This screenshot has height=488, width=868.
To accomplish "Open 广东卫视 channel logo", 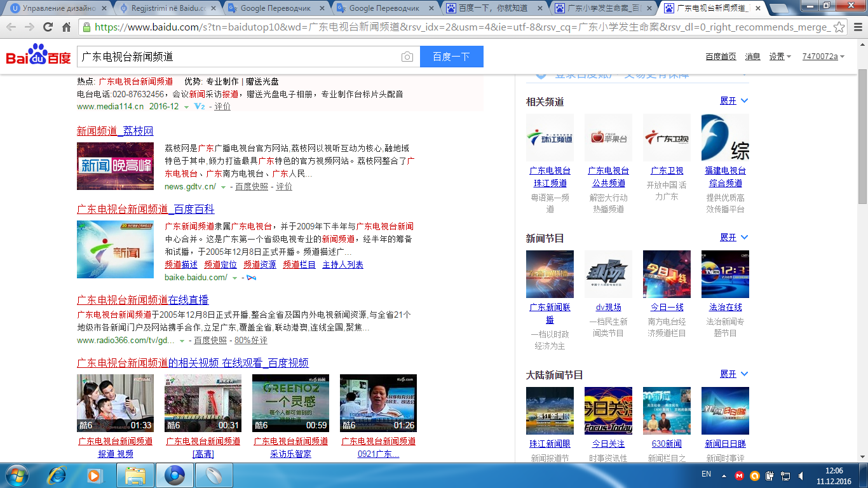I will click(x=667, y=137).
